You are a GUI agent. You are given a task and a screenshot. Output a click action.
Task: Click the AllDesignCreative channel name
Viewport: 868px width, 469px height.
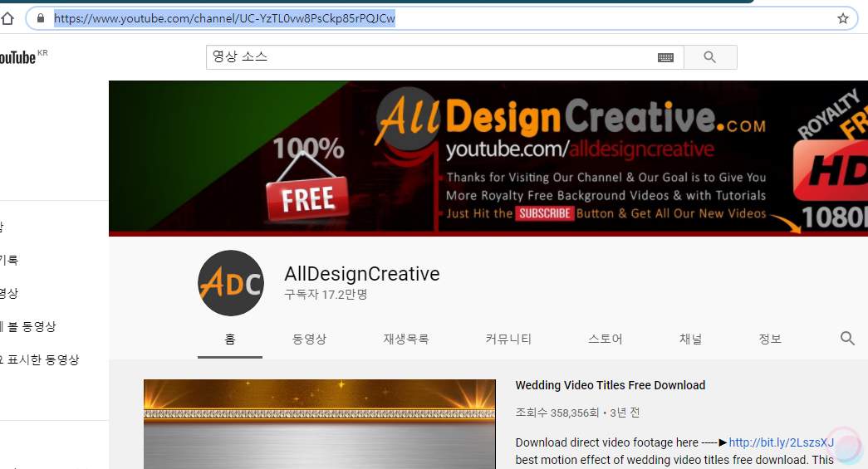(362, 274)
